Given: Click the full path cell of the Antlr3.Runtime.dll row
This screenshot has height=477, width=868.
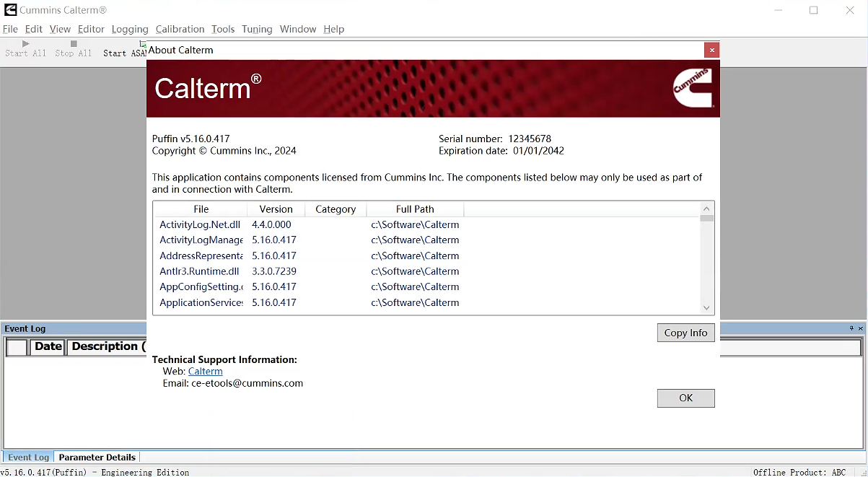Looking at the screenshot, I should pyautogui.click(x=415, y=271).
